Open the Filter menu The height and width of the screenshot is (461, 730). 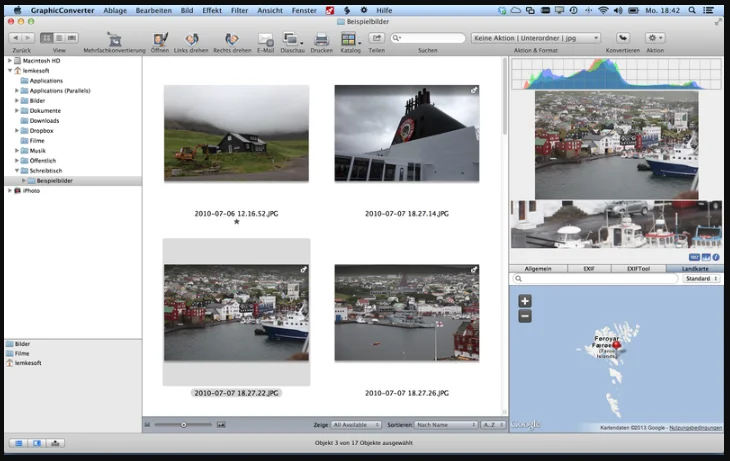pyautogui.click(x=239, y=10)
